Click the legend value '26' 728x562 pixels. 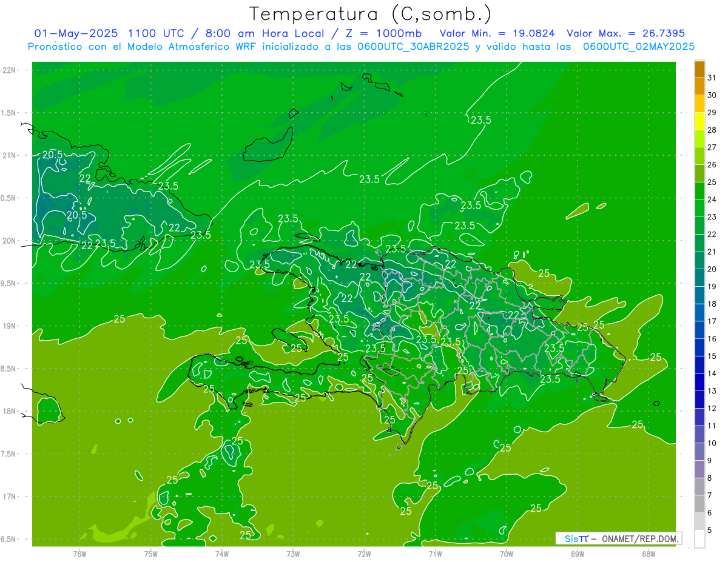(x=712, y=165)
